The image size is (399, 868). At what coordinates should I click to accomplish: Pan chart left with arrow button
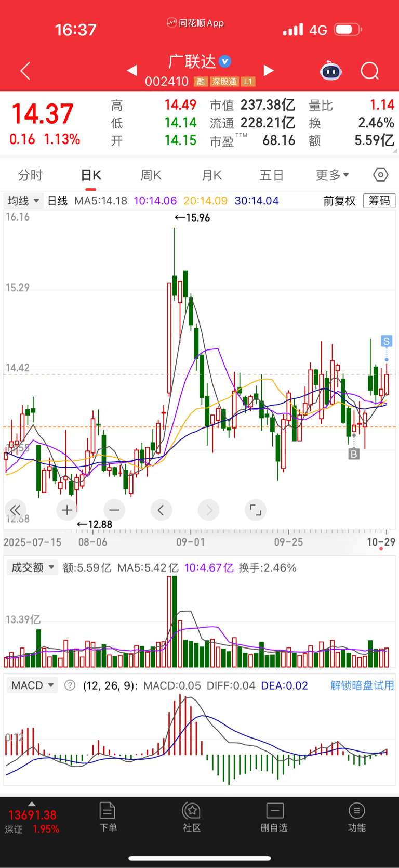click(161, 510)
